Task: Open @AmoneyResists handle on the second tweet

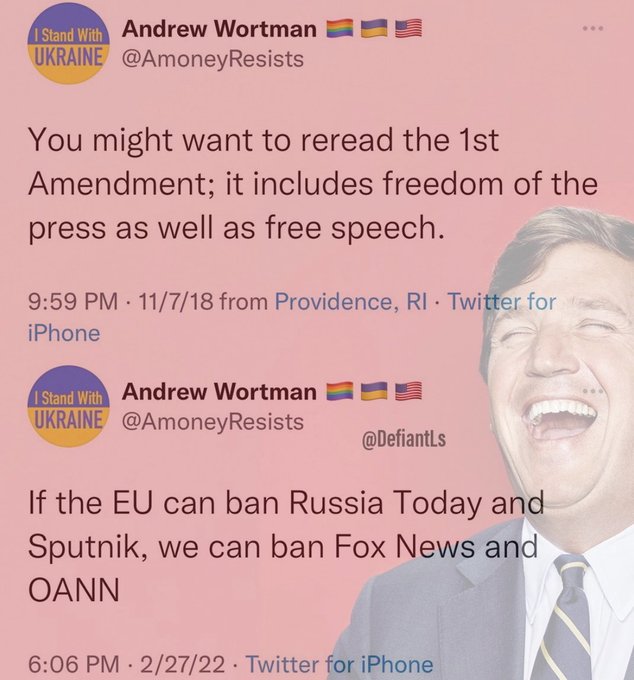Action: coord(212,422)
